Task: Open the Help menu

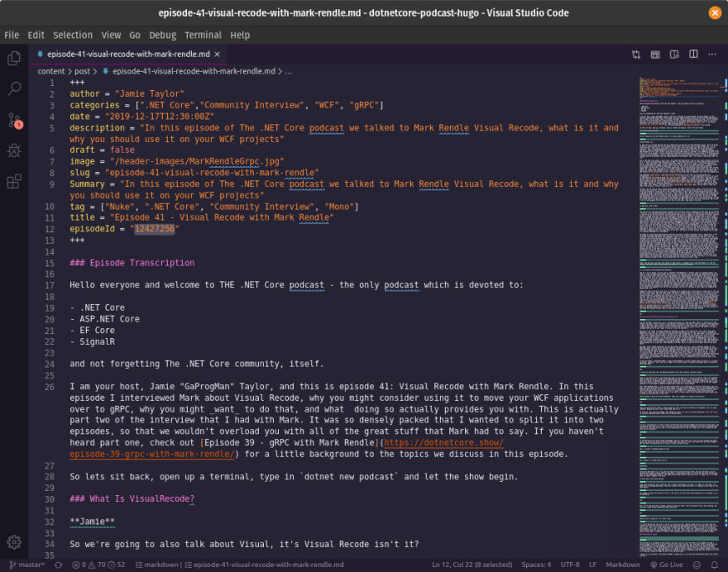Action: point(240,36)
